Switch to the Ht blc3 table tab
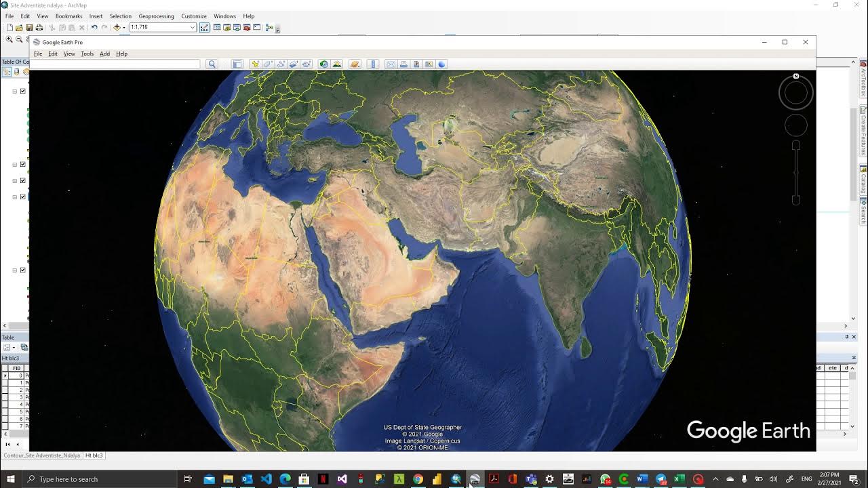This screenshot has height=488, width=868. [94, 455]
